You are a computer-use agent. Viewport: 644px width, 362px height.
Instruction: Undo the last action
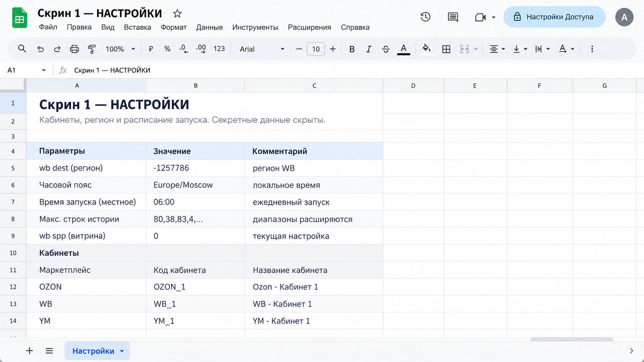coord(40,49)
